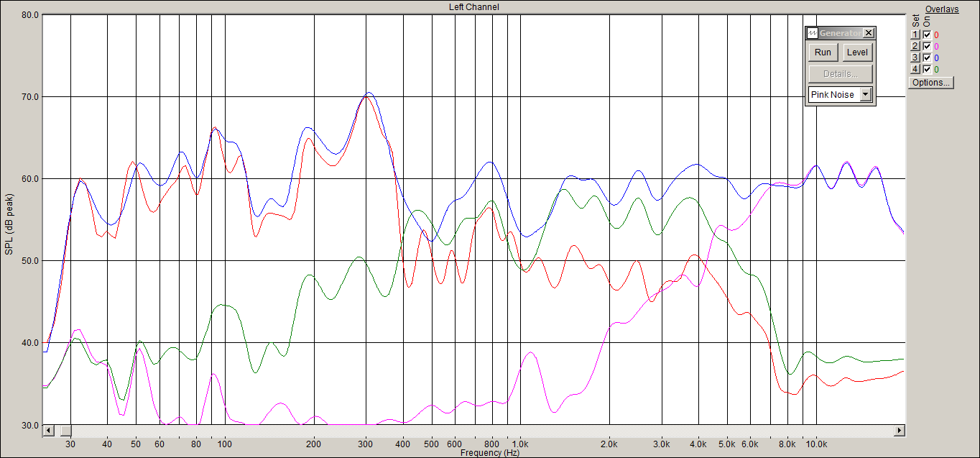Click the 10.0k frequency axis label
The width and height of the screenshot is (980, 458).
coord(816,444)
